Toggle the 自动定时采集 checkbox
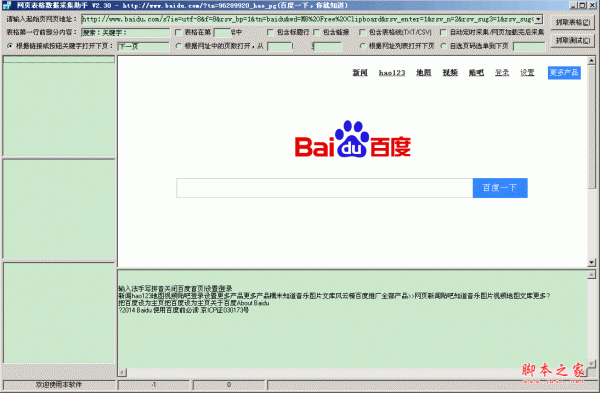 [x=443, y=32]
